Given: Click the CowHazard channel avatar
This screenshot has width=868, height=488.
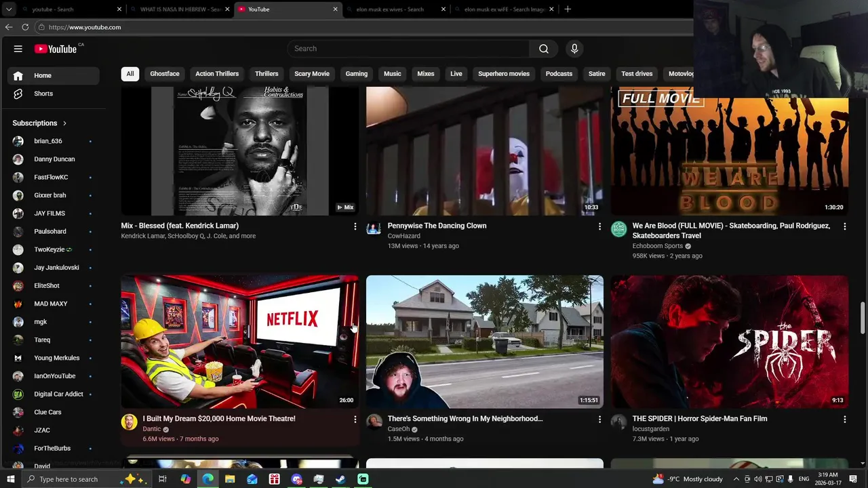Looking at the screenshot, I should [x=374, y=229].
